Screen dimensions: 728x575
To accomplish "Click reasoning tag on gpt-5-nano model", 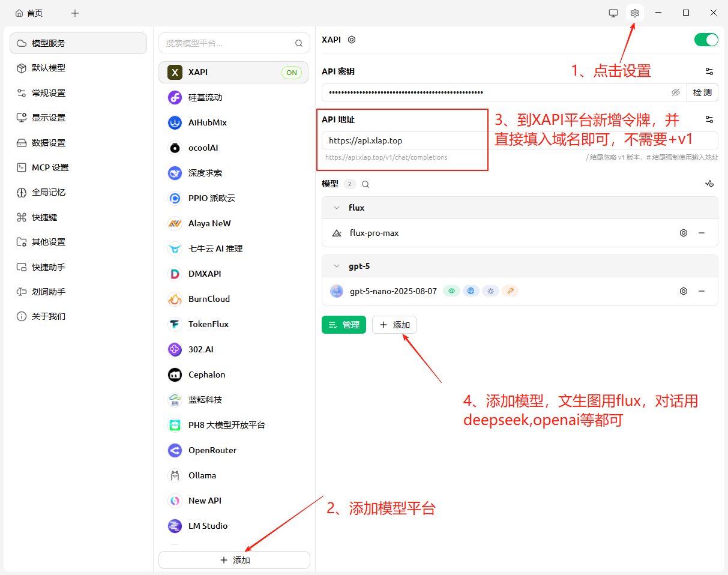I will [x=491, y=291].
